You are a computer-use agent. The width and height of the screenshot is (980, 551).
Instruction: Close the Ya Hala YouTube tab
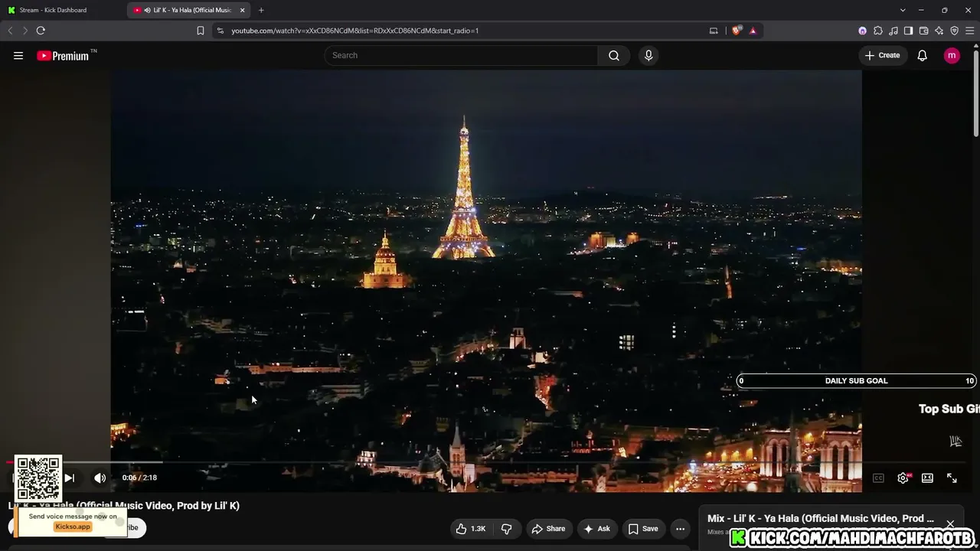click(x=243, y=10)
